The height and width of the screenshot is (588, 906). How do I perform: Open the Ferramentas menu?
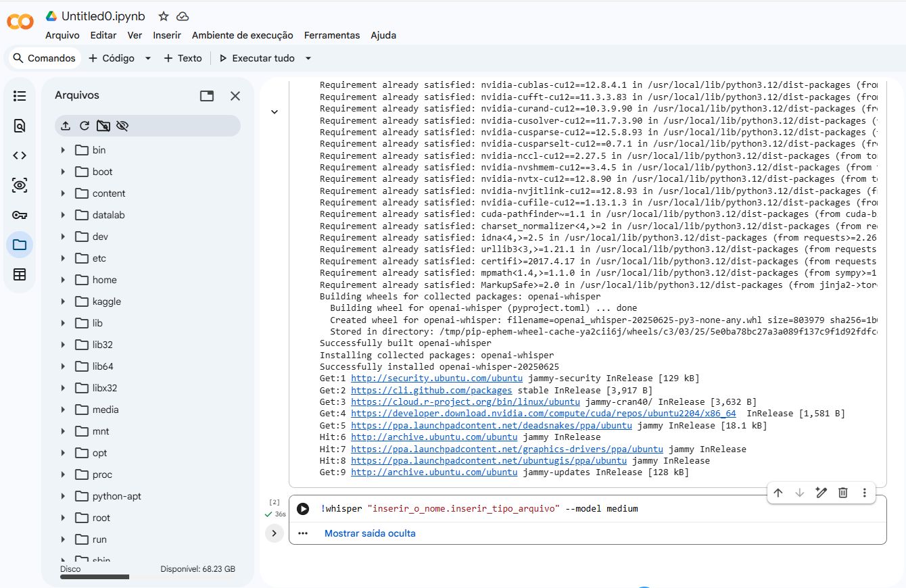[331, 35]
